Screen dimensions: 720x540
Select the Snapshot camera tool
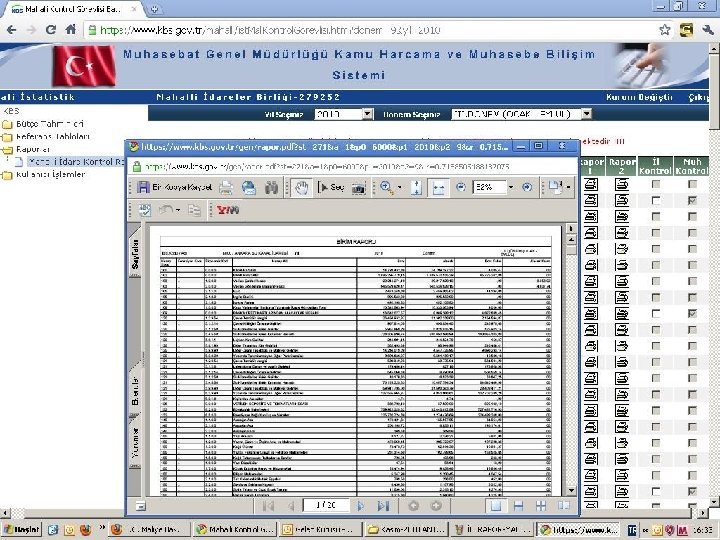pyautogui.click(x=359, y=187)
